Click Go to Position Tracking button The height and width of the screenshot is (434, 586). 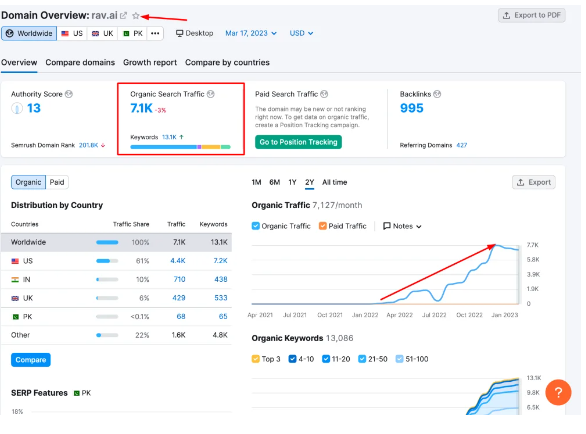298,142
